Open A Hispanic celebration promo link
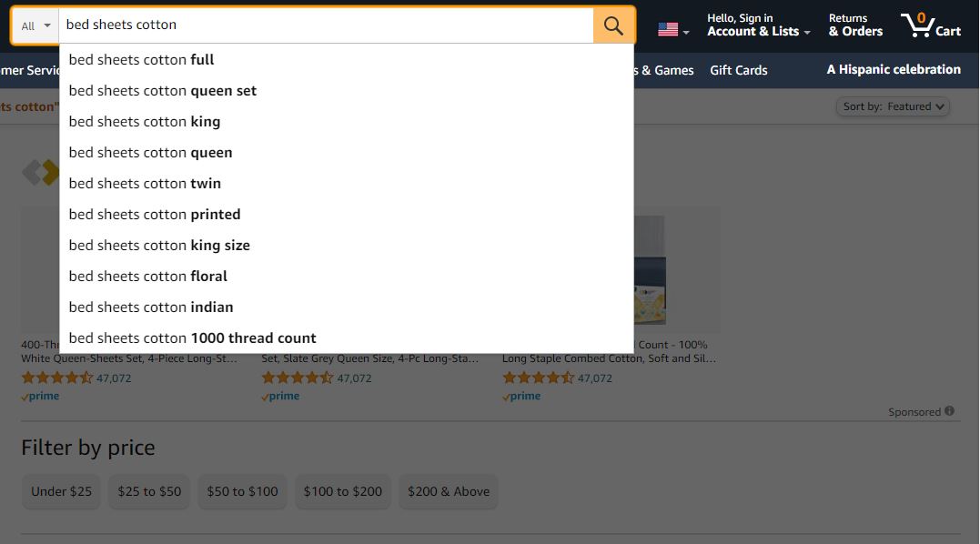This screenshot has width=980, height=544. tap(894, 69)
